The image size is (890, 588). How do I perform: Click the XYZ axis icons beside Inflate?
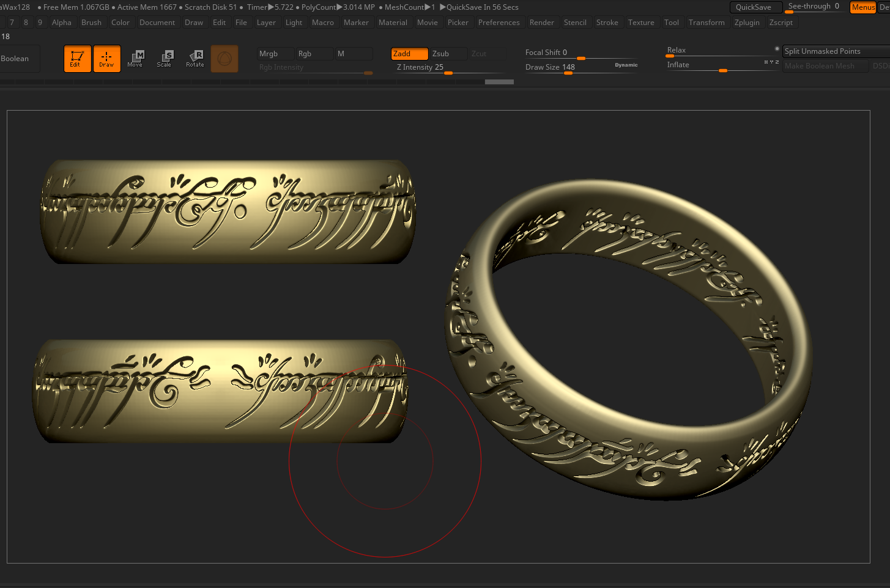point(771,62)
